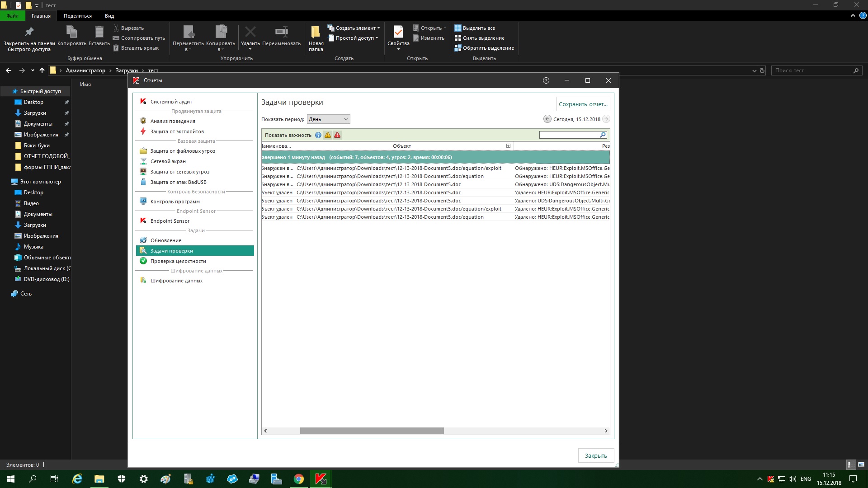Toggle warning events importance filter
This screenshot has height=488, width=868.
(x=328, y=135)
